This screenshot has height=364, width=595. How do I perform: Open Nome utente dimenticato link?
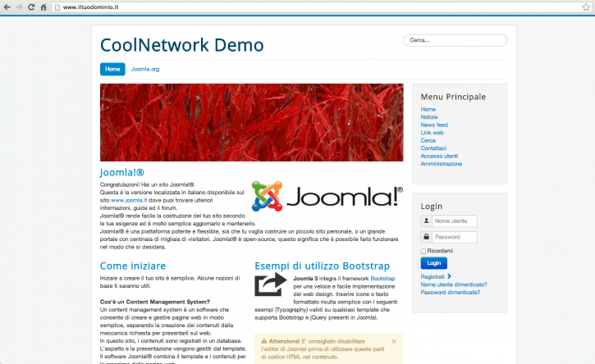(454, 284)
